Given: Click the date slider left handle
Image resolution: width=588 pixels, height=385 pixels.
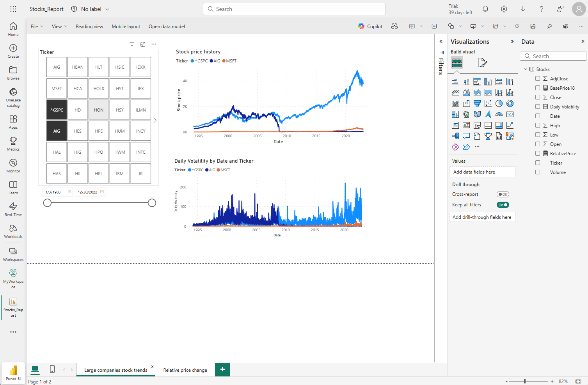Looking at the screenshot, I should pos(47,203).
